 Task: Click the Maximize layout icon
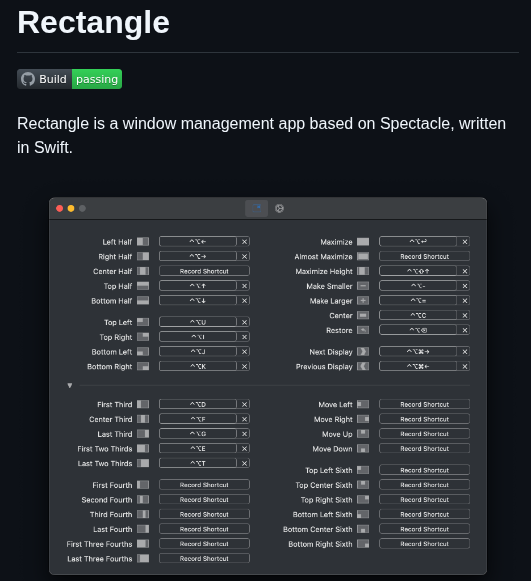[363, 242]
